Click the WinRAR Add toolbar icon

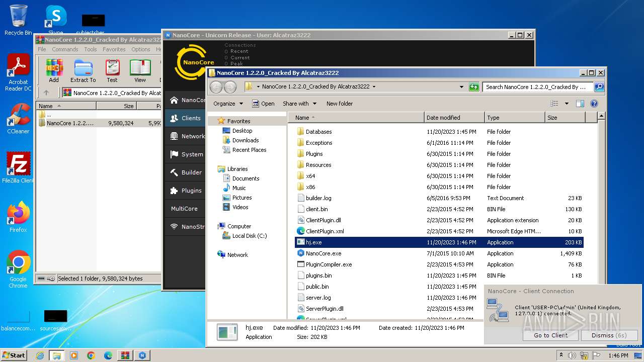pyautogui.click(x=54, y=71)
